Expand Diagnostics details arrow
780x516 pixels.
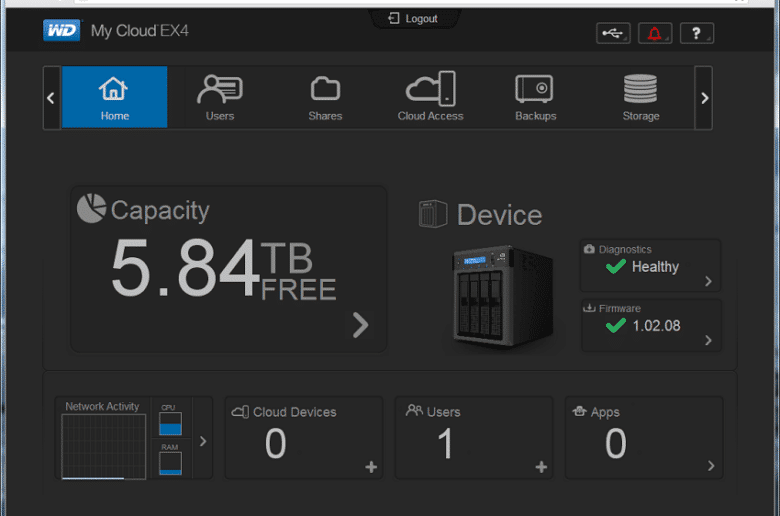[708, 281]
